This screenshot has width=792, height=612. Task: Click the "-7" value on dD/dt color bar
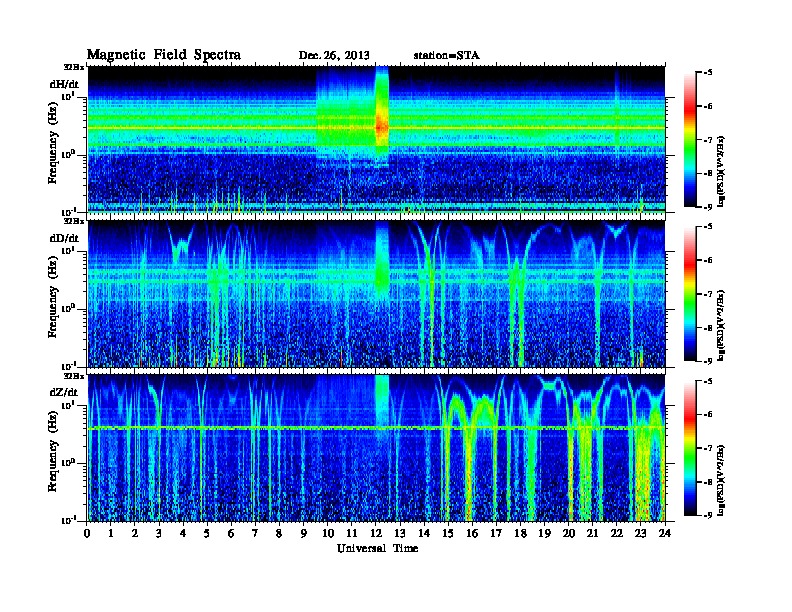[x=708, y=294]
